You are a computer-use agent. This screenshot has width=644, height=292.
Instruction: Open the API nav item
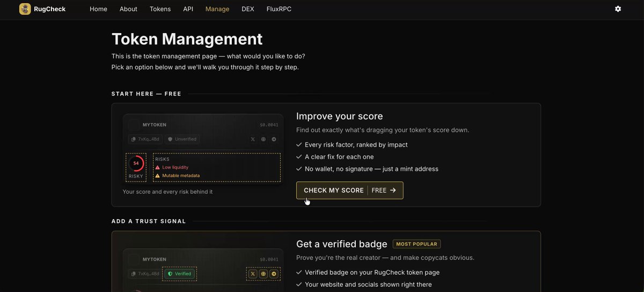(188, 9)
